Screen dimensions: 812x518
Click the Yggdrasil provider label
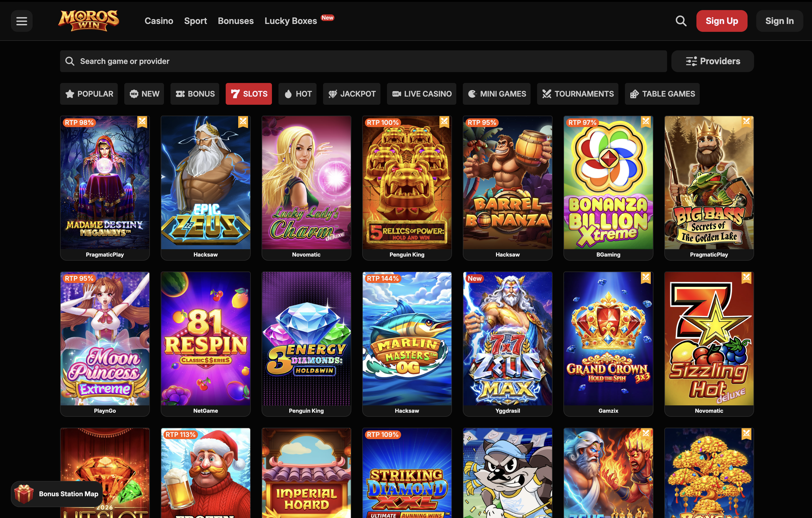[508, 411]
